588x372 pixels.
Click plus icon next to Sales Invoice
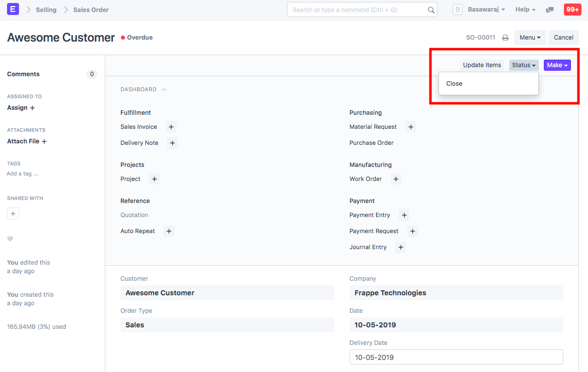coord(171,127)
